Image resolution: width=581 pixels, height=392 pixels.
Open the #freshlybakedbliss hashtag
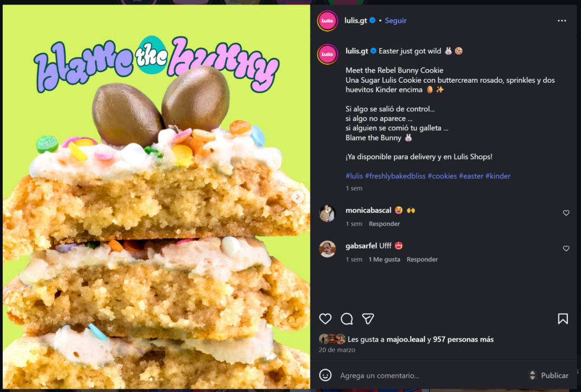395,176
